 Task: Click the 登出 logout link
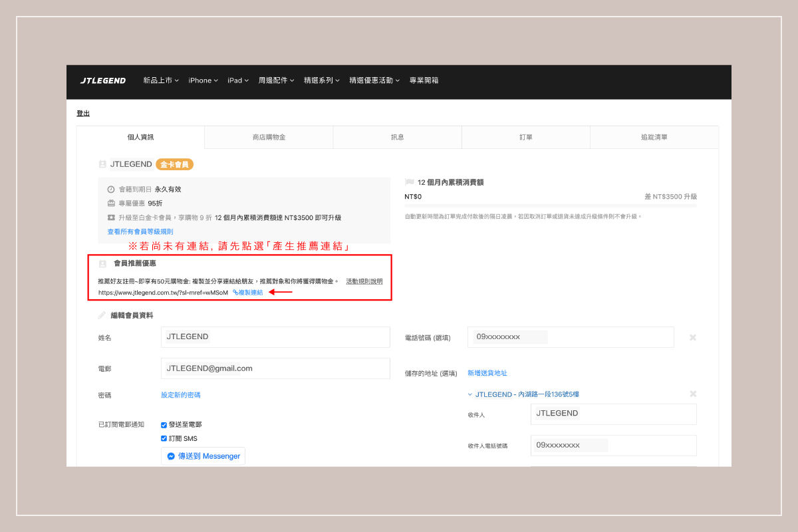(x=83, y=114)
